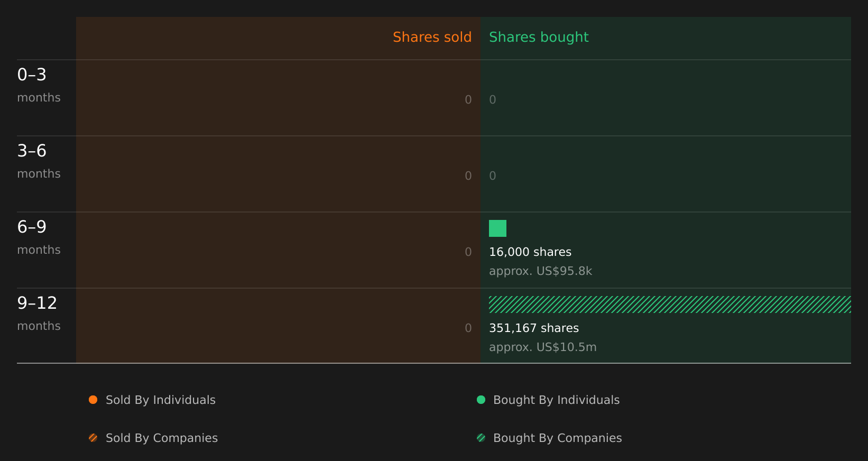
Task: Click the 9–12 months row label
Action: (x=39, y=314)
